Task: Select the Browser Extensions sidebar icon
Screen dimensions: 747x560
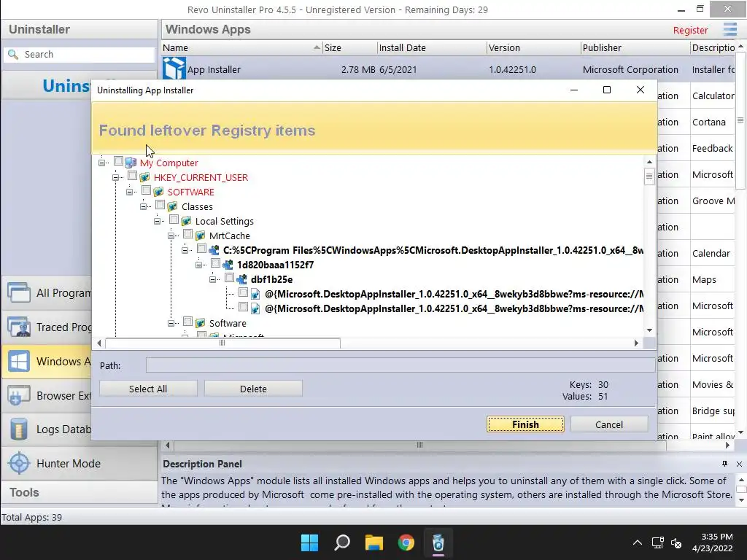Action: [x=19, y=395]
